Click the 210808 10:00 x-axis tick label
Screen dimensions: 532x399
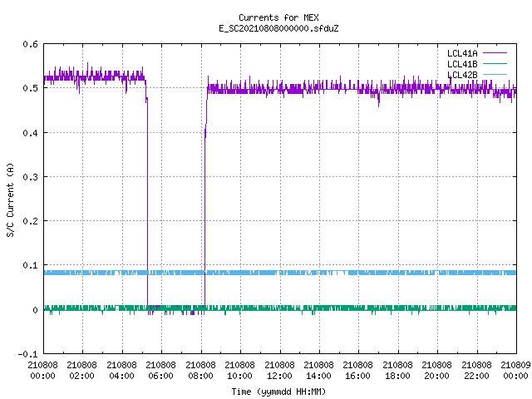point(240,371)
